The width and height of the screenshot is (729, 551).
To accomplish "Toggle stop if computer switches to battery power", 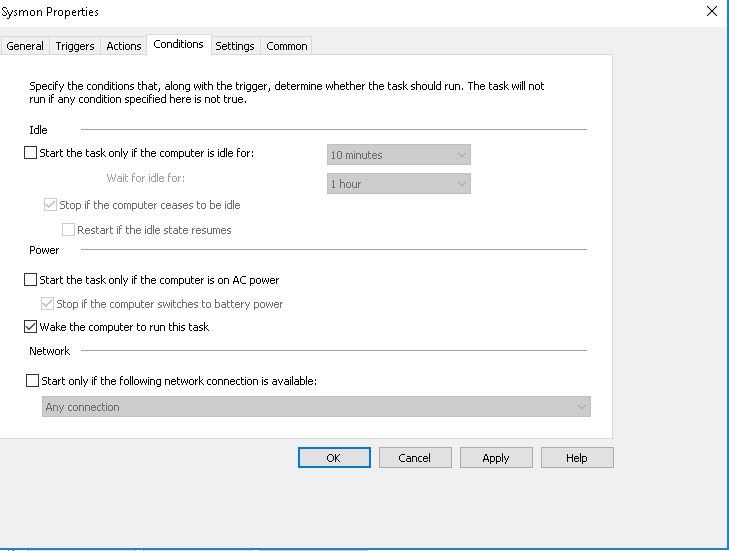I will pos(48,304).
